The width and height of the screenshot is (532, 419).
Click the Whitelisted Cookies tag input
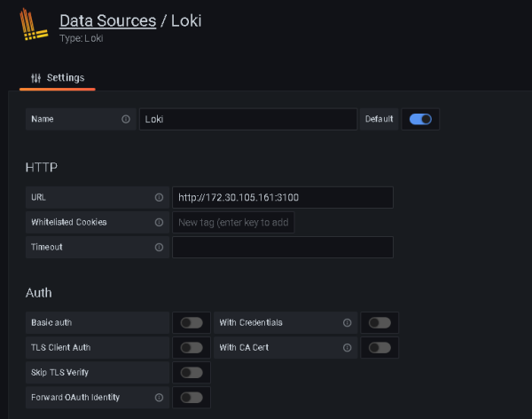(233, 223)
